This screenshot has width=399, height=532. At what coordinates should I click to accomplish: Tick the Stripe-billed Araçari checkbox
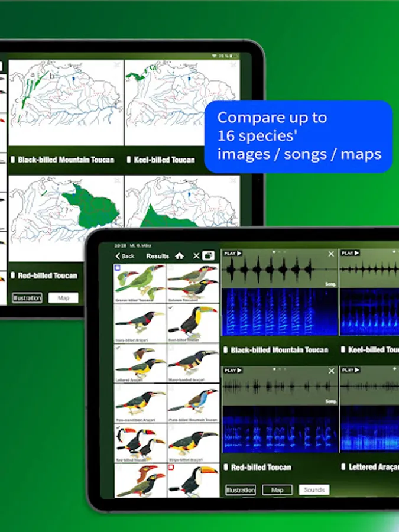[171, 428]
